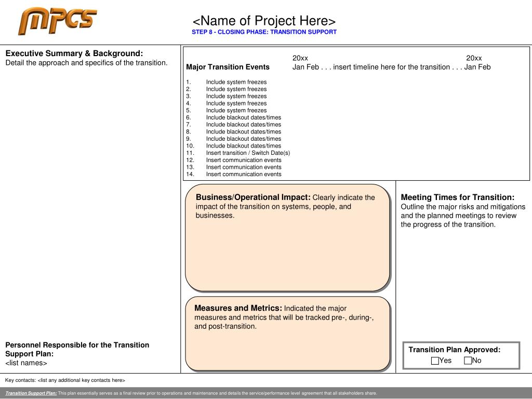Click the 'Key contacts:' placeholder line
The height and width of the screenshot is (399, 532).
65,380
